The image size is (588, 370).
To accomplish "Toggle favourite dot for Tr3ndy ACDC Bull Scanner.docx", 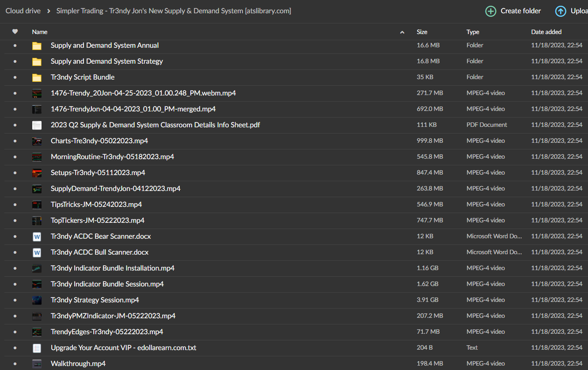I will (x=15, y=252).
